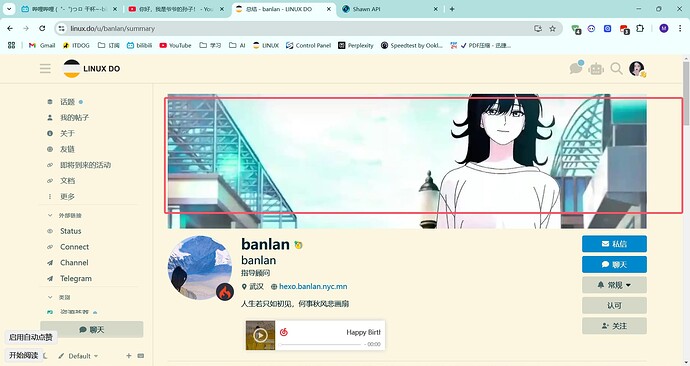Open a new browser tab

click(452, 9)
